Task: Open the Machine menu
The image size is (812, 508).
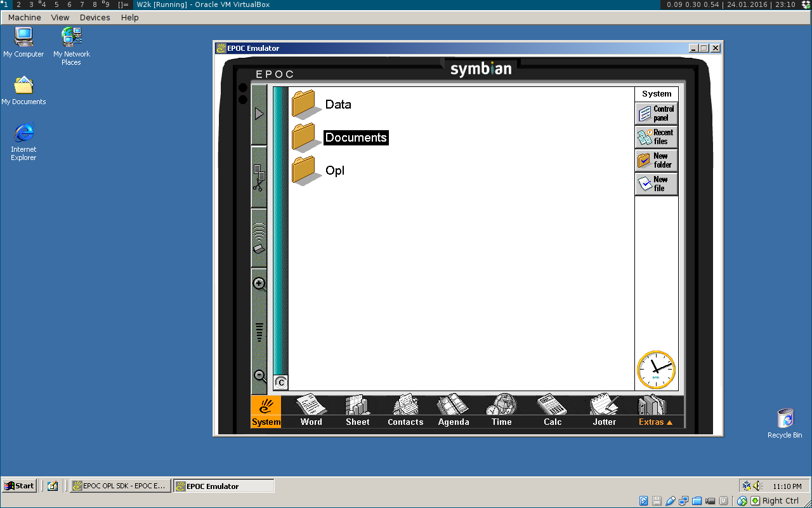Action: point(24,18)
